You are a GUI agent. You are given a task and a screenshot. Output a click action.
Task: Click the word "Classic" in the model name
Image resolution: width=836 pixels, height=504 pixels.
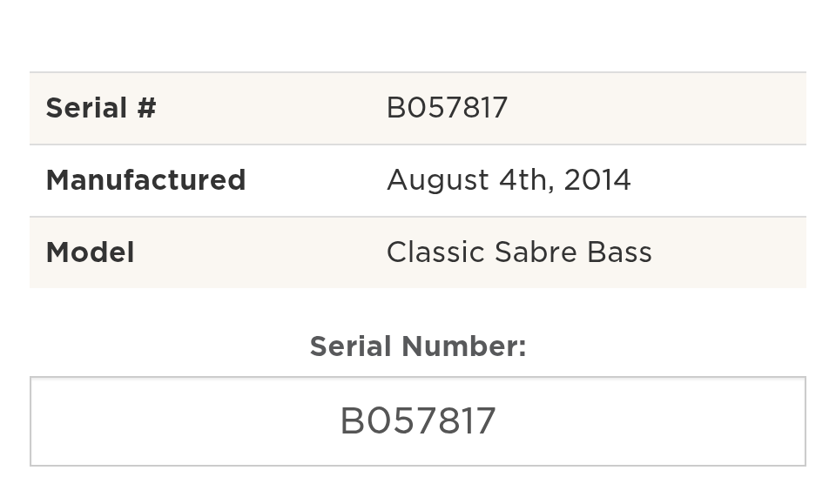click(435, 252)
